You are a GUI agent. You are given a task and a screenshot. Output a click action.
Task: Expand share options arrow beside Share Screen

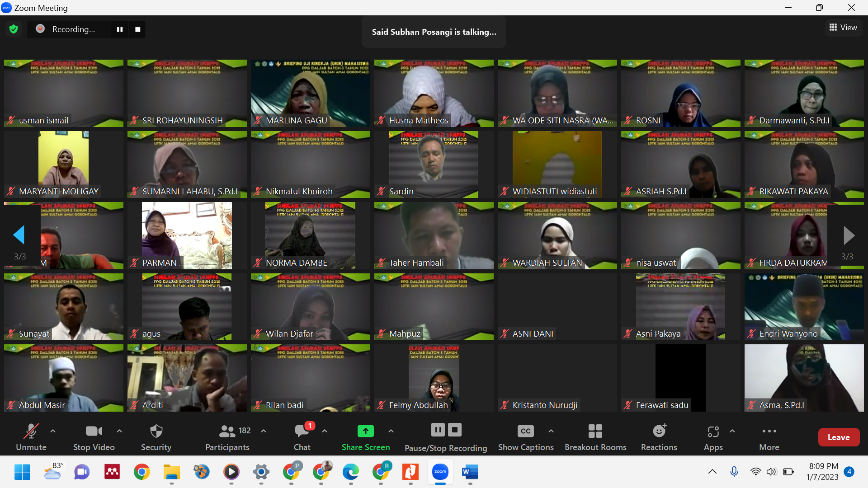pos(391,431)
